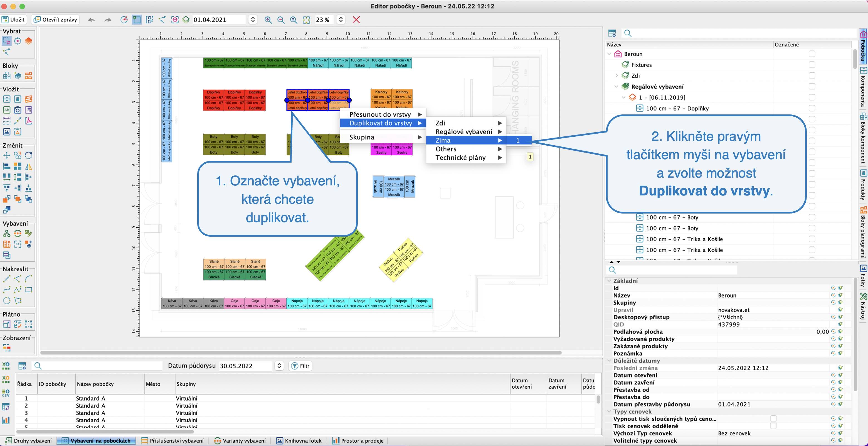Toggle the Beroun Označené checkbox

[812, 54]
